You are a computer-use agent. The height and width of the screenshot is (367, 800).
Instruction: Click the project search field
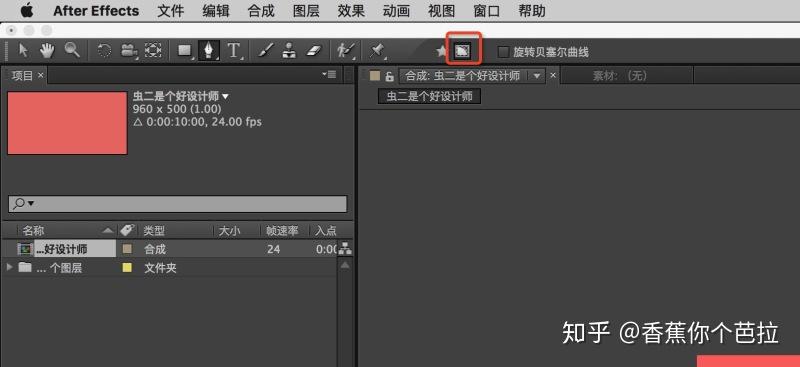178,204
